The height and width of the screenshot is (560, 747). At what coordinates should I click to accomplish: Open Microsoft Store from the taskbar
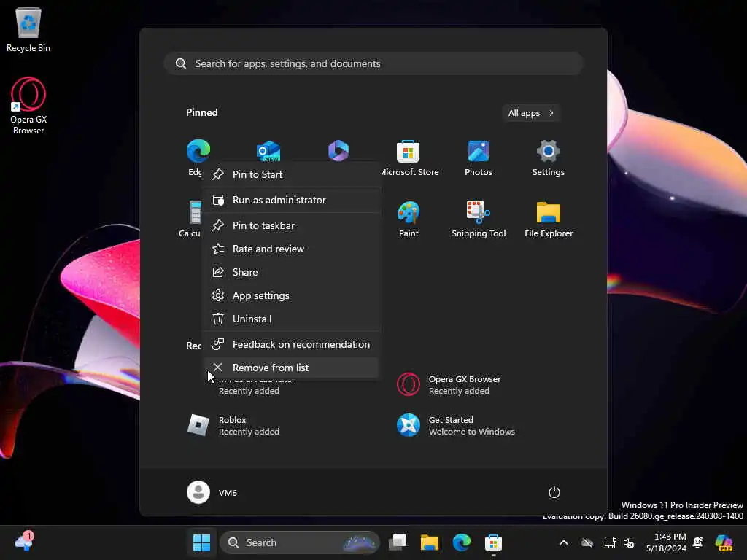pos(493,542)
